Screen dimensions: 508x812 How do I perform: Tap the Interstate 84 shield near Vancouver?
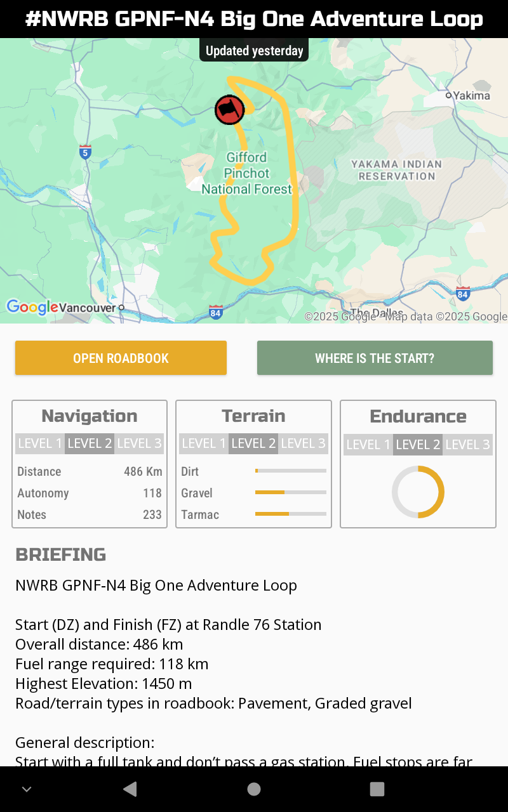coord(216,312)
